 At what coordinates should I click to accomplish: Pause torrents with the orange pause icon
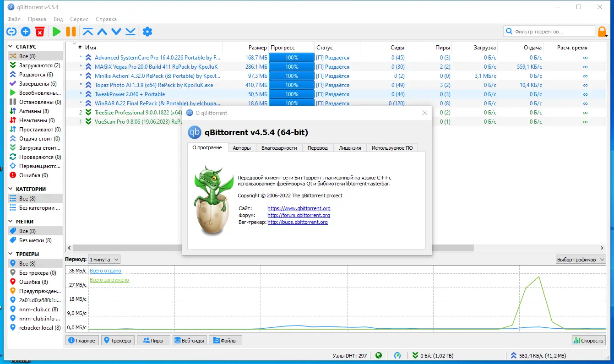[71, 32]
